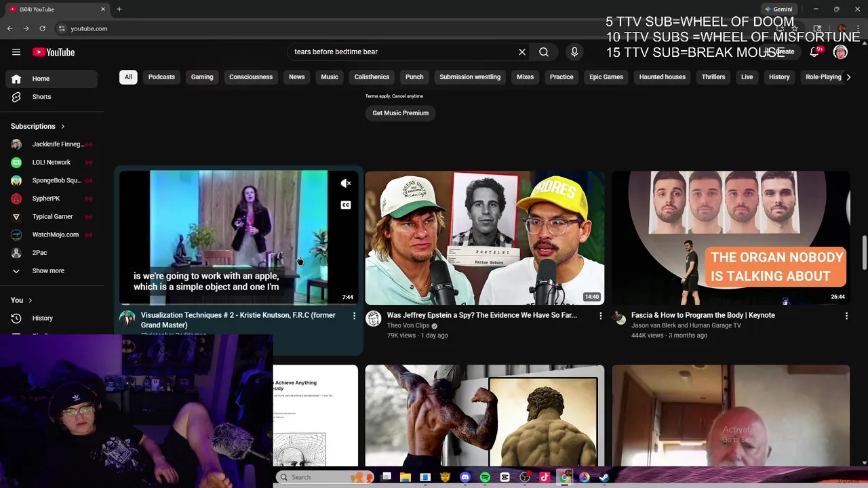Filter by the Consciousness chip
The width and height of the screenshot is (868, 488).
(x=251, y=77)
